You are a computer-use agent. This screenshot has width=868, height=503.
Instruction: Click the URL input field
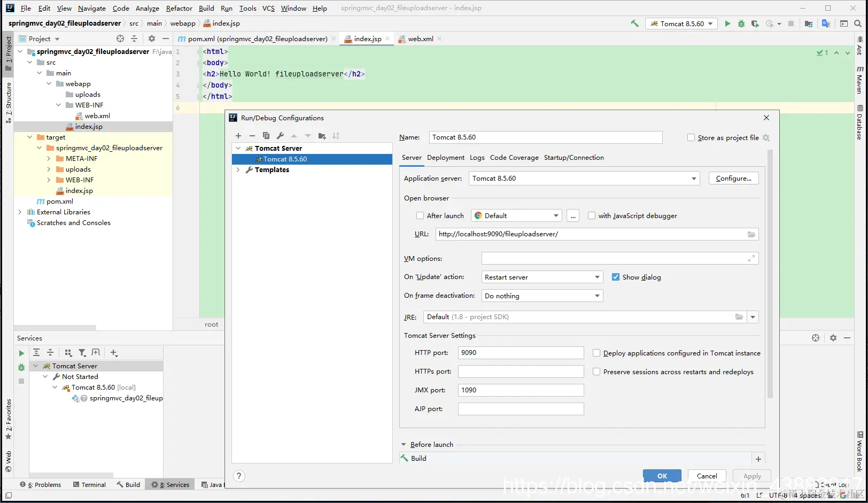(597, 234)
